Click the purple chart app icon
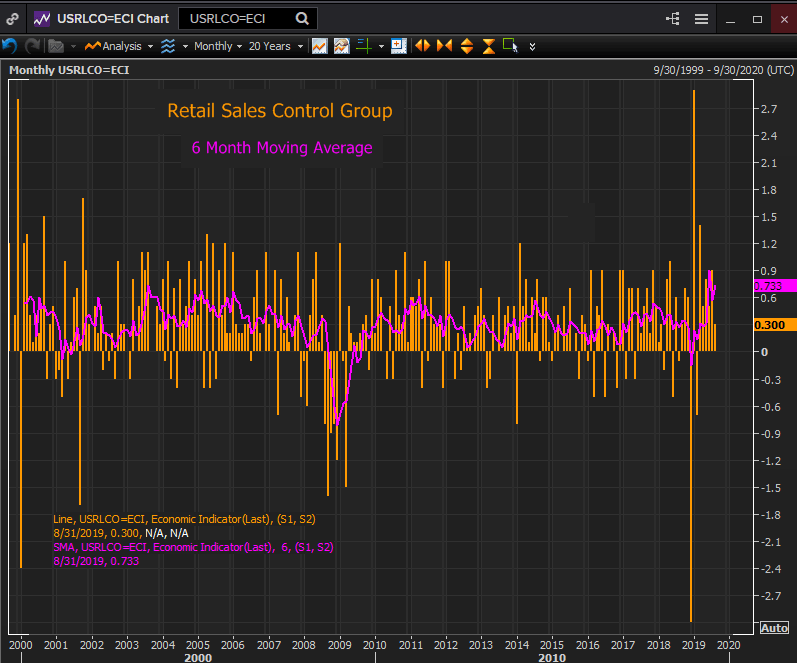The width and height of the screenshot is (797, 663). click(42, 19)
